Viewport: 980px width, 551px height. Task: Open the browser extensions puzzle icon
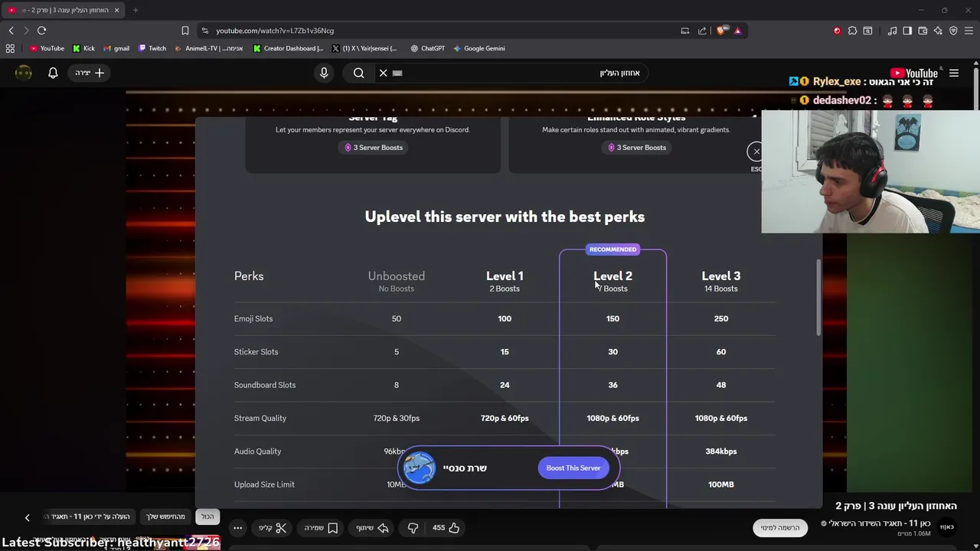852,31
